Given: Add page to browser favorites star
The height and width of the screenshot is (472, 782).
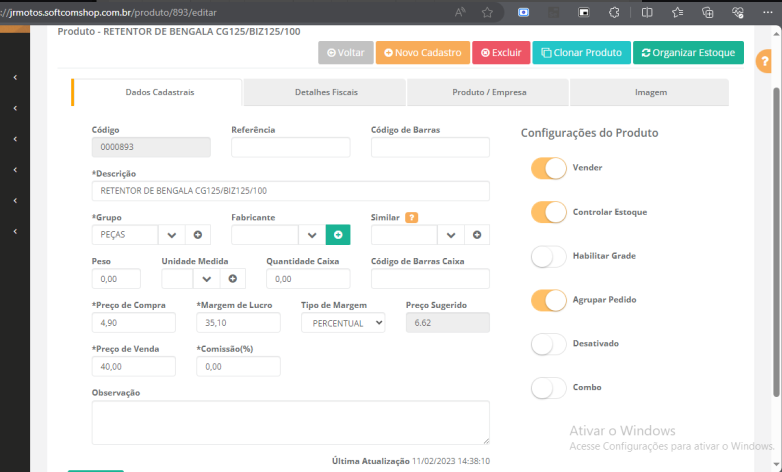Looking at the screenshot, I should (487, 13).
